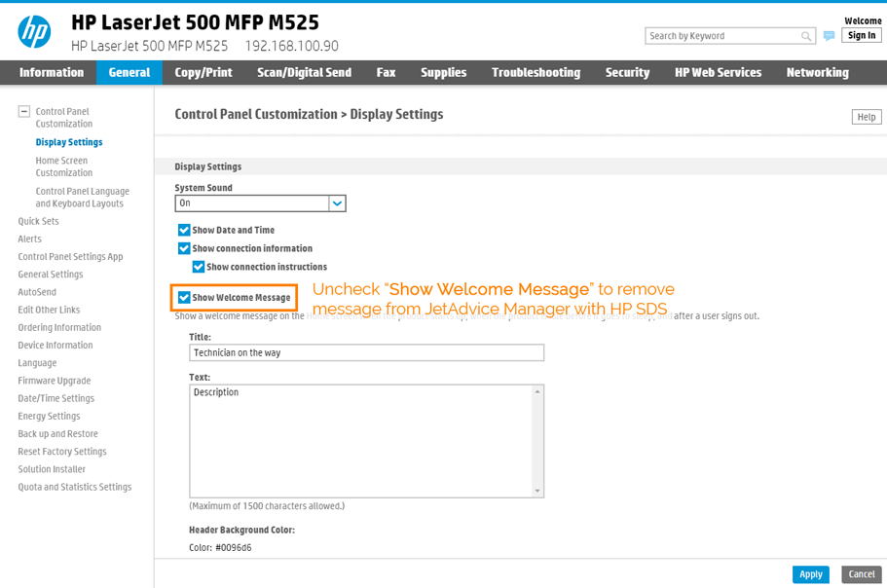This screenshot has height=588, width=887.
Task: Switch to the Security tab
Action: coord(627,73)
